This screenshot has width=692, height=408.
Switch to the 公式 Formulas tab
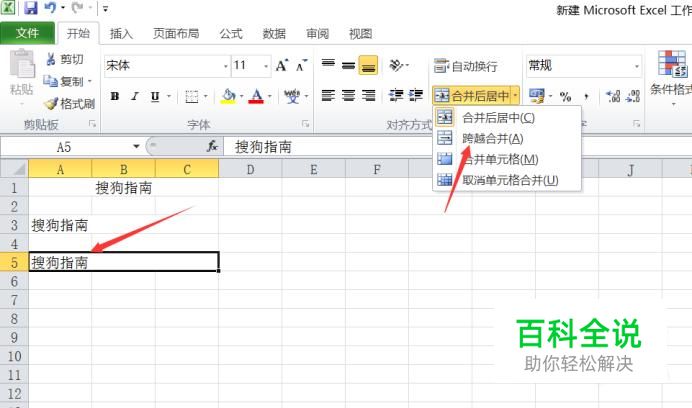tap(231, 34)
